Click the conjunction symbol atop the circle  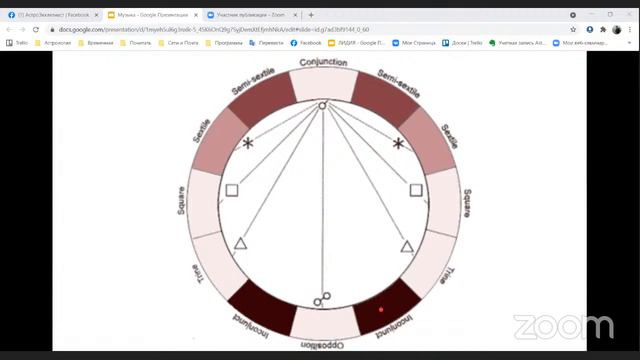click(322, 106)
